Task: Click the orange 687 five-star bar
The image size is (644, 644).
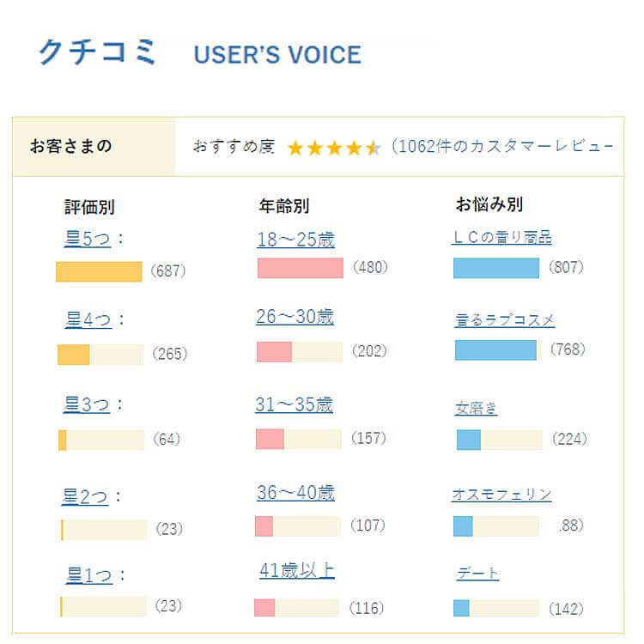Action: [x=99, y=271]
